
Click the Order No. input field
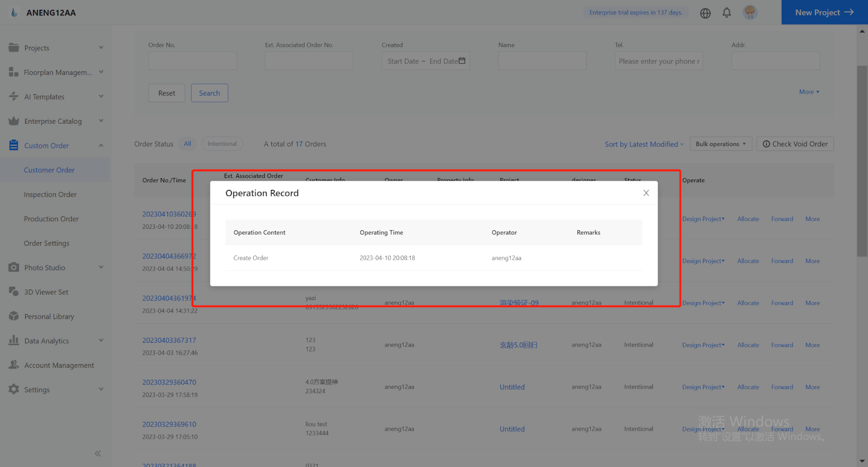[192, 61]
